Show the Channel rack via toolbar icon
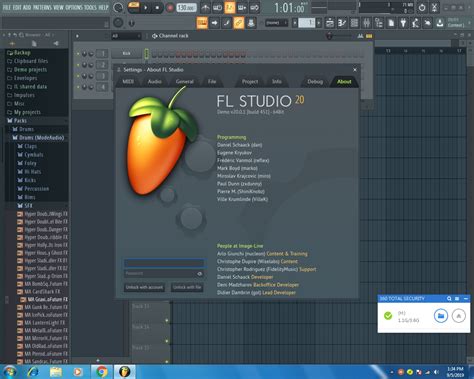This screenshot has width=474, height=379. click(354, 23)
